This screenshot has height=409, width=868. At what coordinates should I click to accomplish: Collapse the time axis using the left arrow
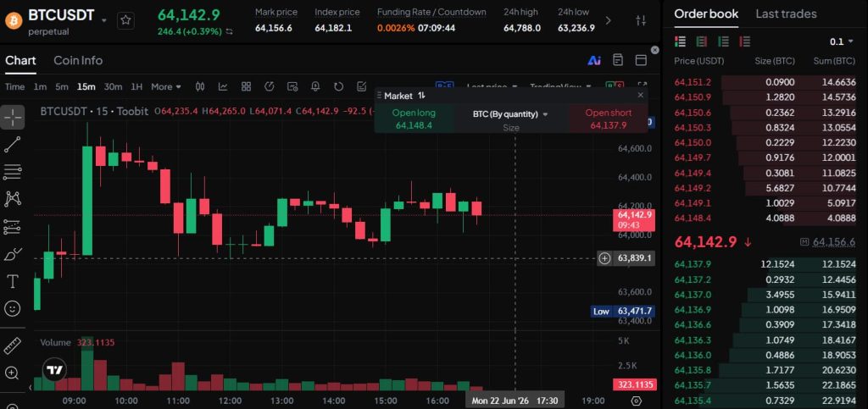30,388
